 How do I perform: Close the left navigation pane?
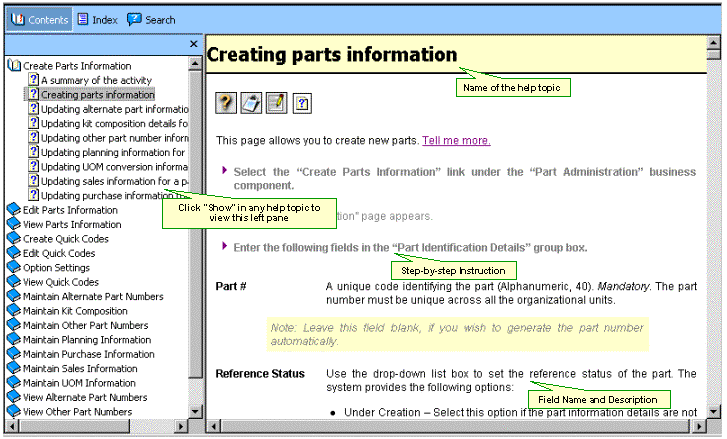[194, 44]
